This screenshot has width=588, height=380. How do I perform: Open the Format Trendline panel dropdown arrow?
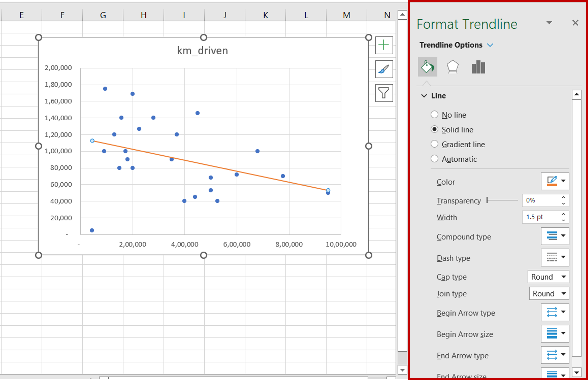coord(549,23)
